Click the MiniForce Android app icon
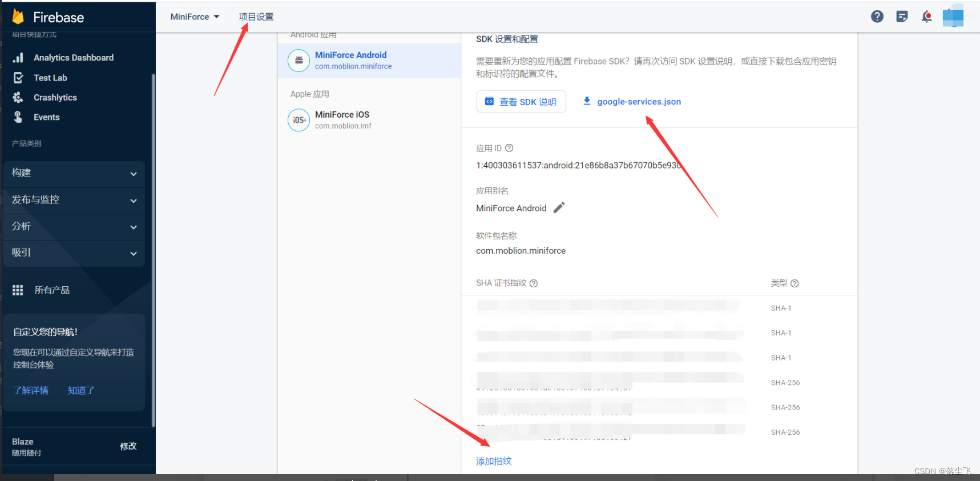This screenshot has height=481, width=980. tap(299, 61)
